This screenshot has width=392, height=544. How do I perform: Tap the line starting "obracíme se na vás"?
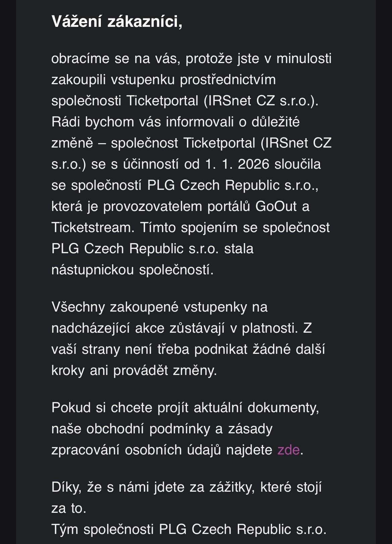(191, 58)
